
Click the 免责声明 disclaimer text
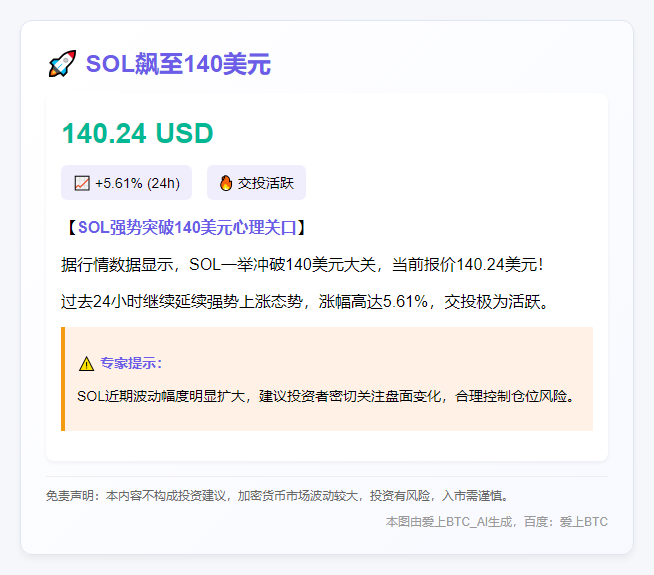277,496
